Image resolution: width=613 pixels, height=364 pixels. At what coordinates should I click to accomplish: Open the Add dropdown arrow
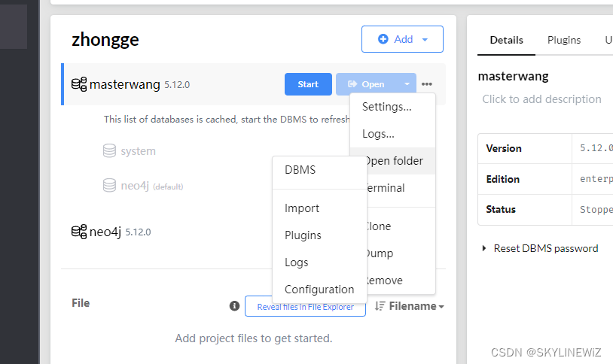[x=425, y=39]
